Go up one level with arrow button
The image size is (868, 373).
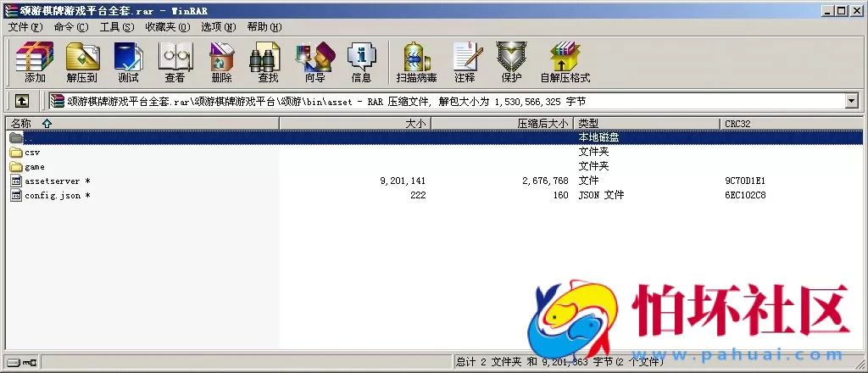point(21,101)
